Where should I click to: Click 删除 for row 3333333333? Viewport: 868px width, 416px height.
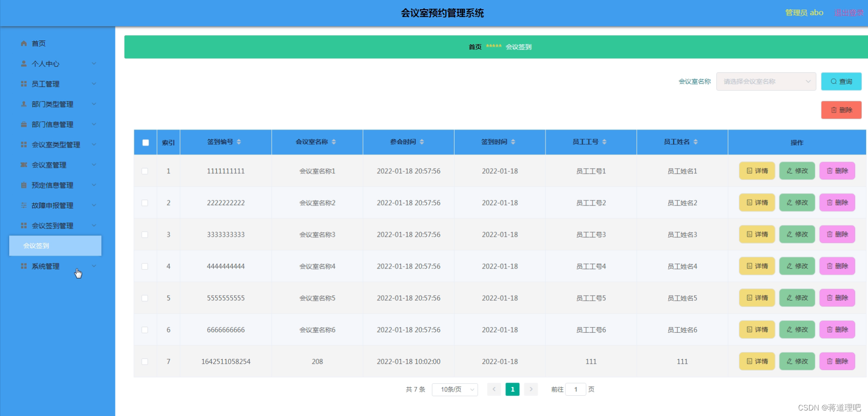coord(837,234)
